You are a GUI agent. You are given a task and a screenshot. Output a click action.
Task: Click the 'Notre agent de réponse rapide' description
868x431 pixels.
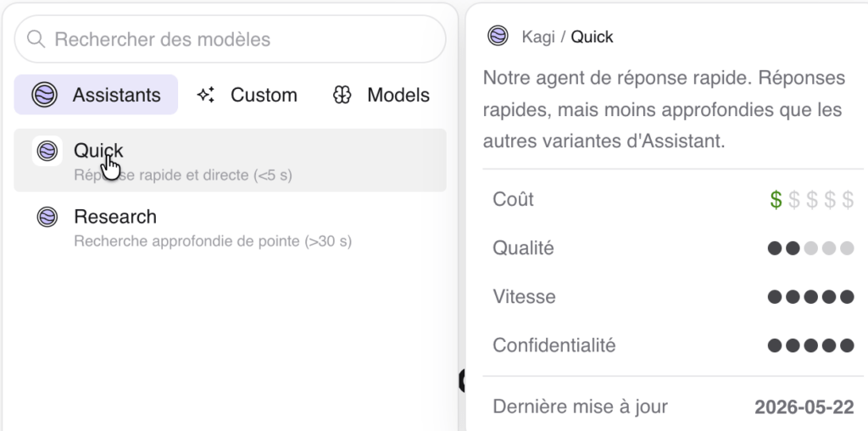click(x=664, y=109)
